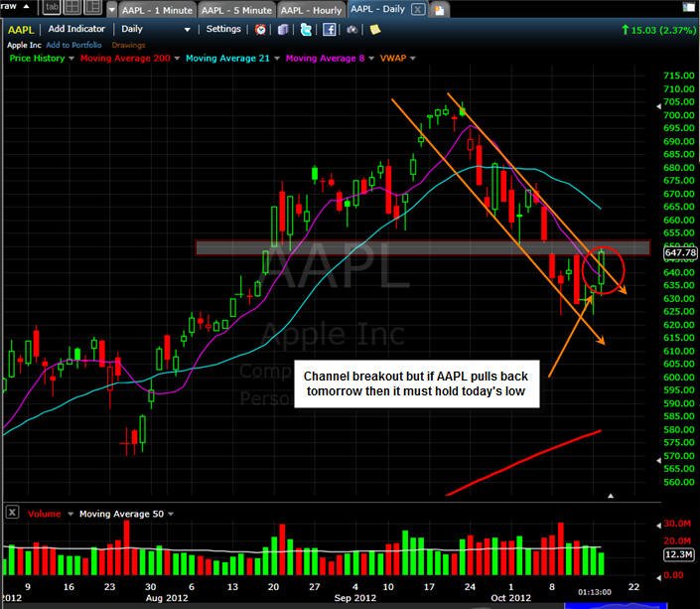Click the 20.0M volume axis label
This screenshot has height=609, width=700.
pos(677,541)
